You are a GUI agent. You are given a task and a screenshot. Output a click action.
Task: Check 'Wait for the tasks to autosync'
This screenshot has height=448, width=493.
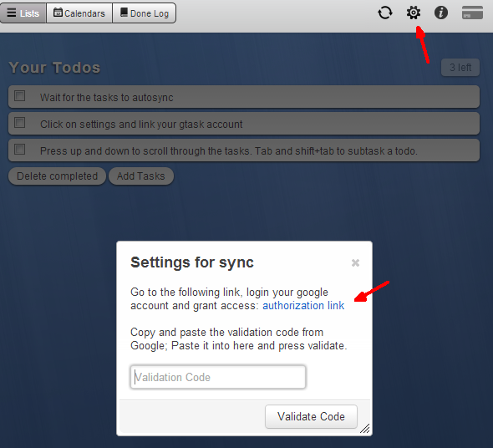[x=20, y=95]
